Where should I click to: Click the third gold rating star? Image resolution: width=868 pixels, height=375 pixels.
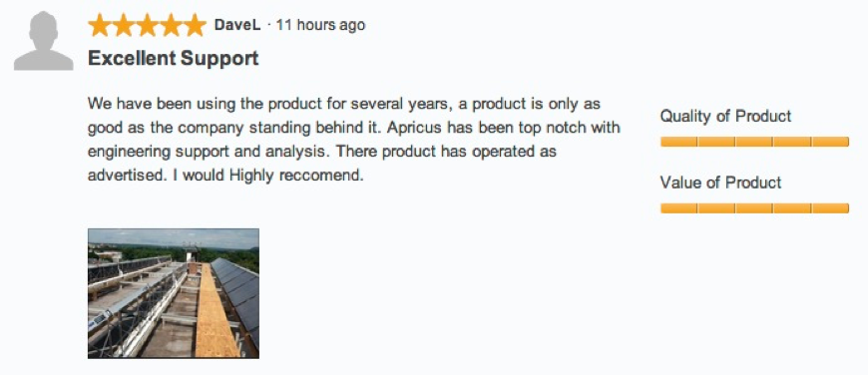[x=148, y=26]
